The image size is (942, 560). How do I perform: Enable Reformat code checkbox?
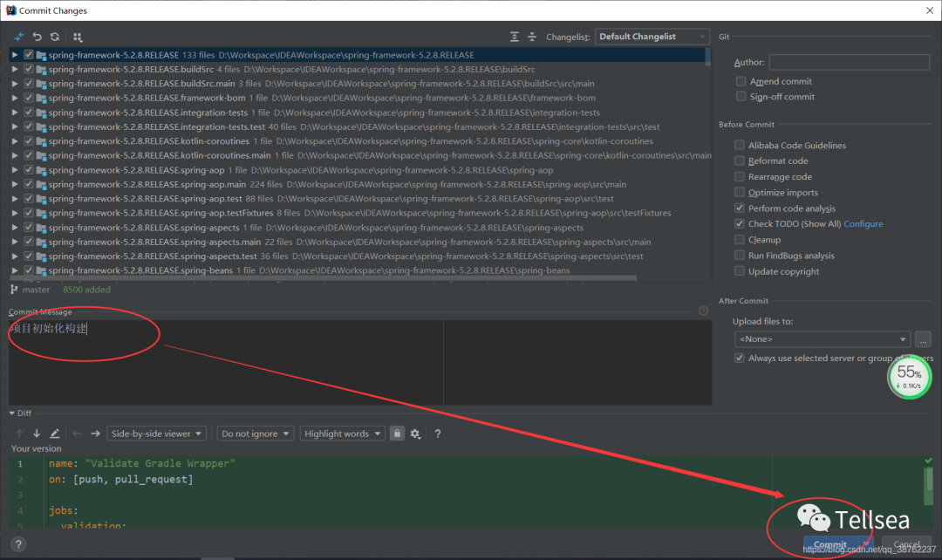(740, 160)
